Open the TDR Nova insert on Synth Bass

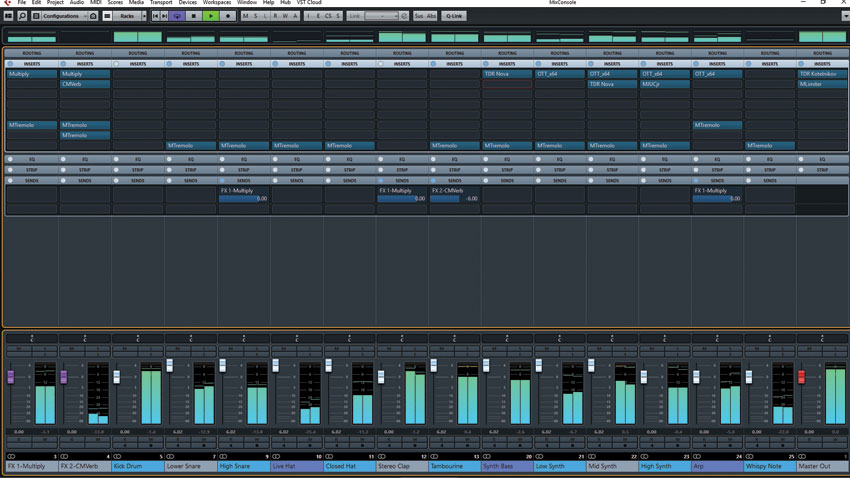click(507, 74)
